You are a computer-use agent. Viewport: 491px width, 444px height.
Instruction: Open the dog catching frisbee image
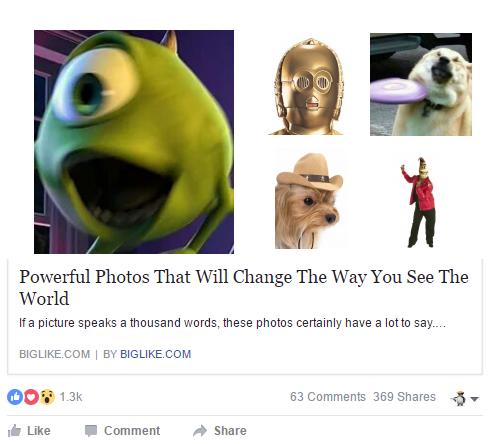(x=421, y=84)
